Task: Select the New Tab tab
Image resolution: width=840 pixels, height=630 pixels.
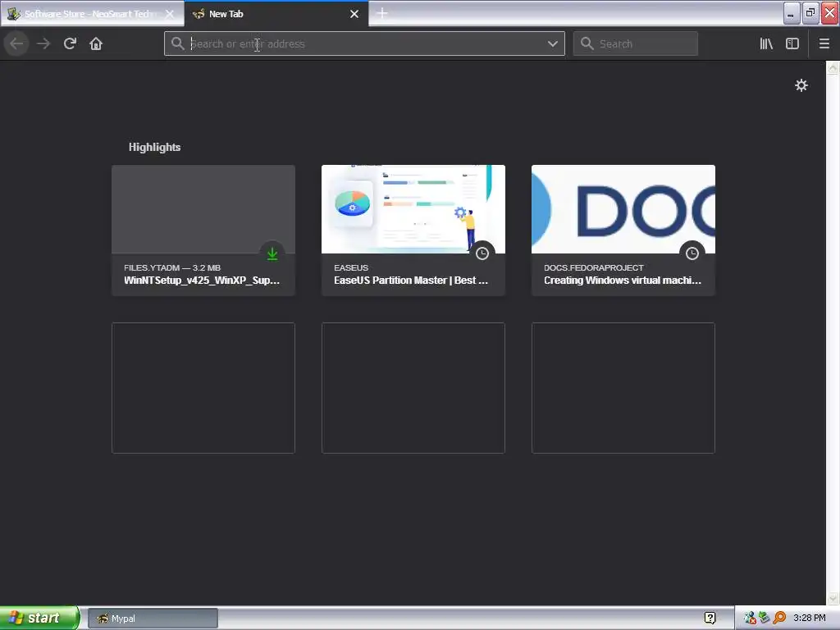Action: click(276, 14)
